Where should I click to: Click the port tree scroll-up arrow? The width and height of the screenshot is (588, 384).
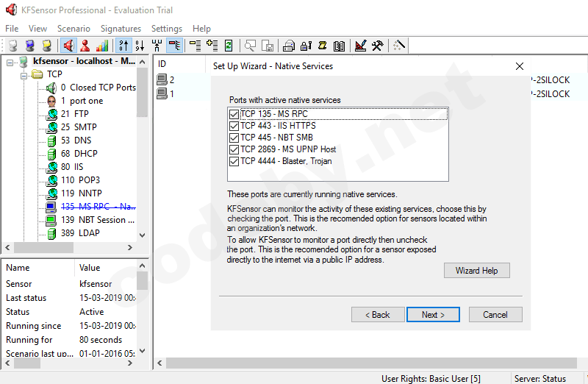tap(142, 62)
